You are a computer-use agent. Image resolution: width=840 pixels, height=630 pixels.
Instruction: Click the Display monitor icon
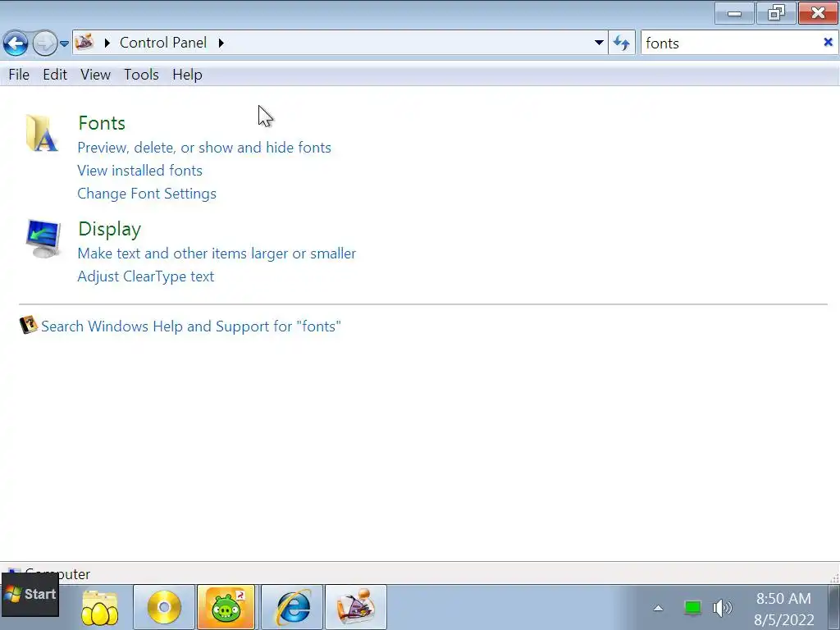43,239
